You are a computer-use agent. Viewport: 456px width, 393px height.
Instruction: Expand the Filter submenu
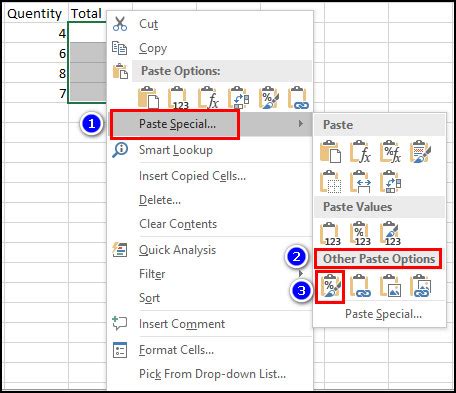click(x=210, y=274)
